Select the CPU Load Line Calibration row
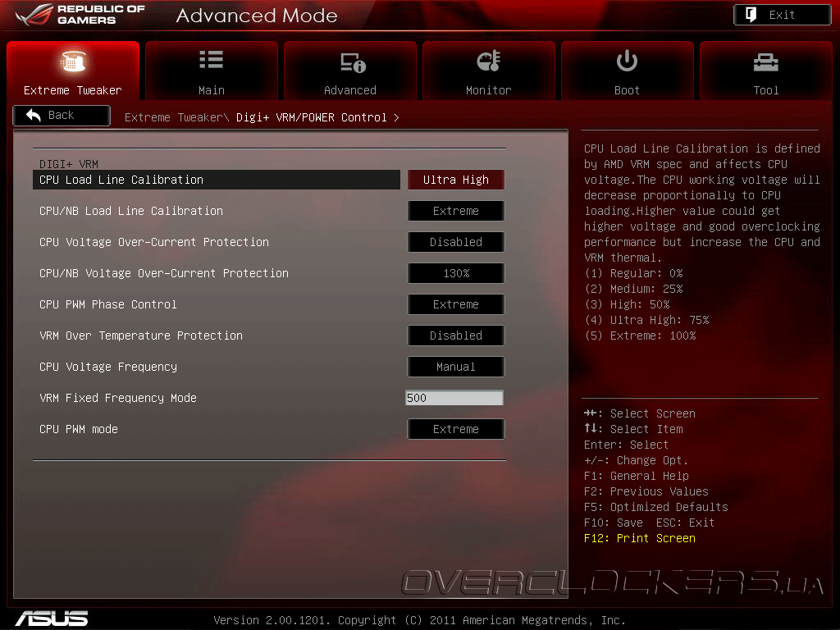This screenshot has width=840, height=630. coord(217,180)
